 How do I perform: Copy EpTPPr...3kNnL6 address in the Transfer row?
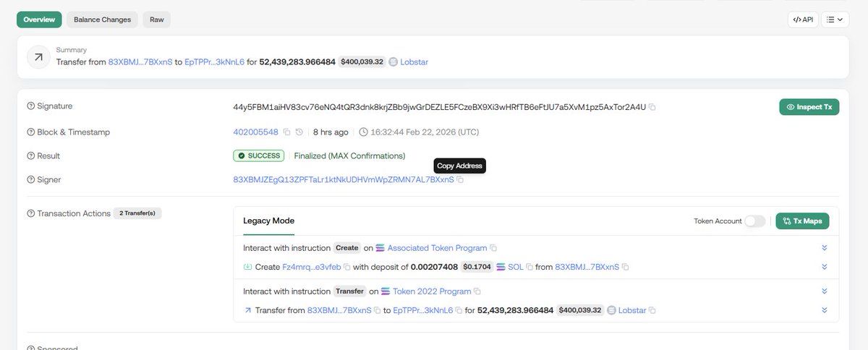pos(459,310)
